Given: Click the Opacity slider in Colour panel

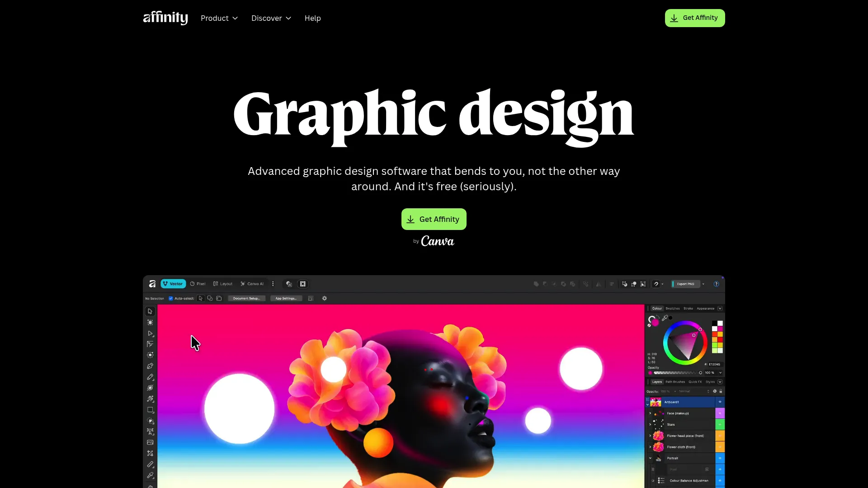Looking at the screenshot, I should 677,373.
